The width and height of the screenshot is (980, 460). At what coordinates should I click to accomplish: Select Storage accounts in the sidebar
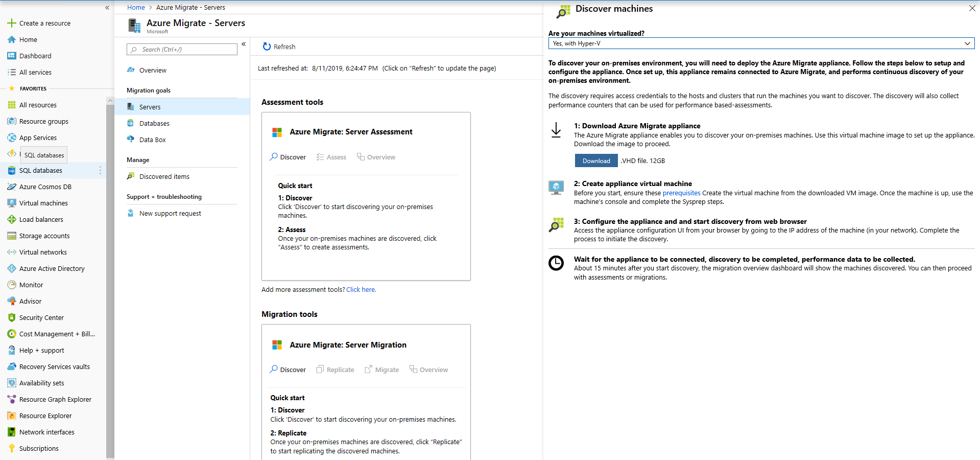pyautogui.click(x=44, y=236)
